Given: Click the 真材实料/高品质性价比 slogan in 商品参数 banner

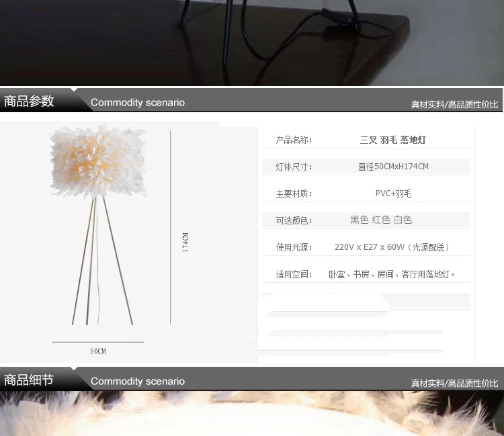Looking at the screenshot, I should (x=454, y=104).
